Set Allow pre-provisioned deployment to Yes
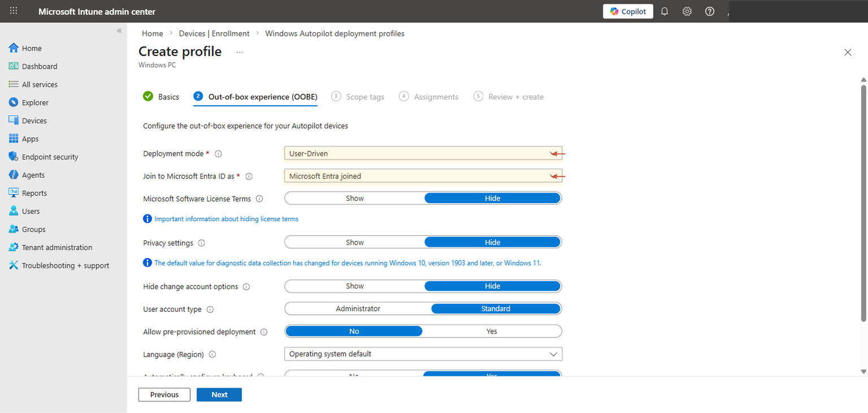Screen dimensions: 868x413 click(491, 331)
